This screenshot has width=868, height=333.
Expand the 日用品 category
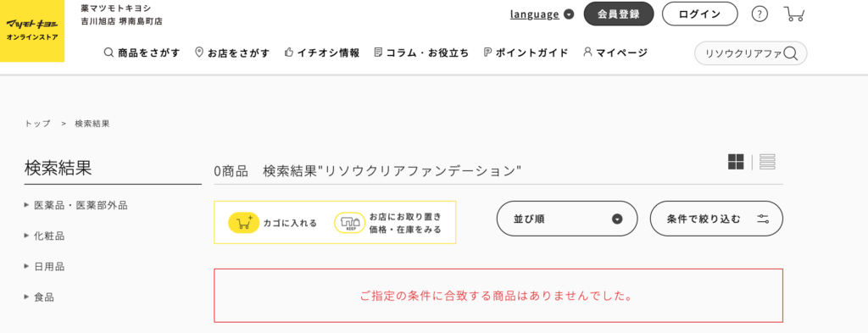click(44, 267)
